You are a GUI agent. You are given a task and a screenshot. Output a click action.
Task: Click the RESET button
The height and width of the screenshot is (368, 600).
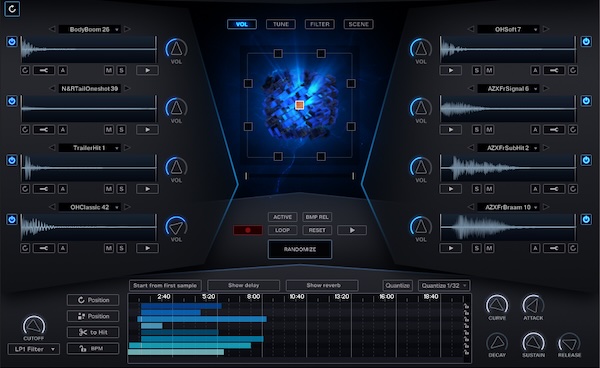pyautogui.click(x=317, y=230)
